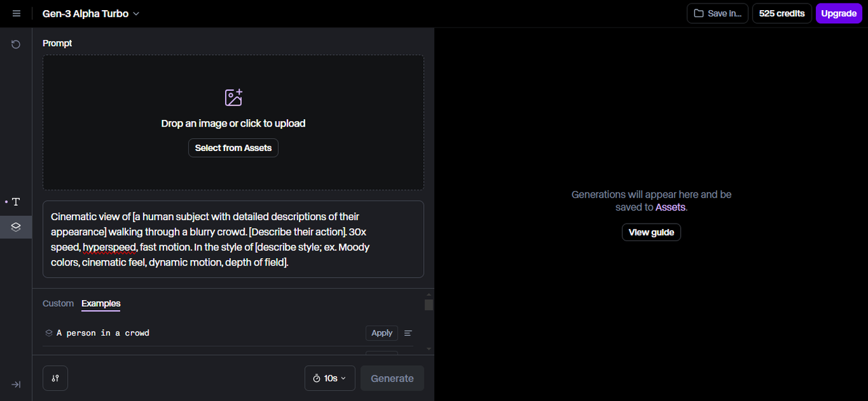Screen dimensions: 868x401
Task: Click the purple Upgrade button
Action: point(839,14)
